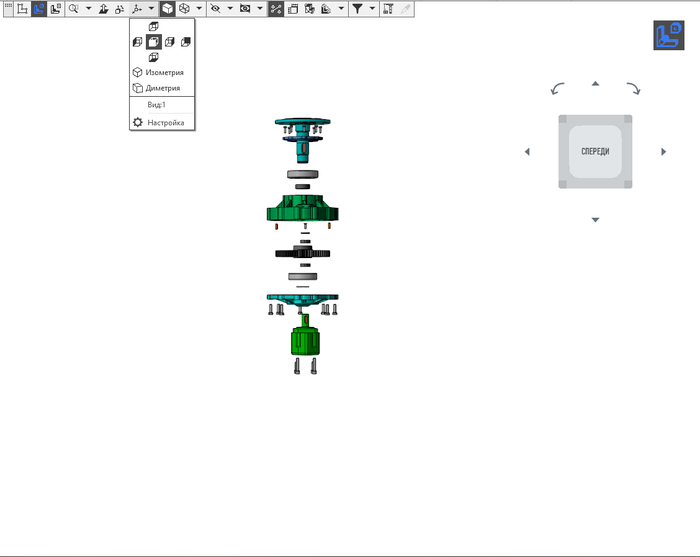Click the layered pages icon in the toolbar
Viewport: 700px width, 557px height.
point(326,9)
